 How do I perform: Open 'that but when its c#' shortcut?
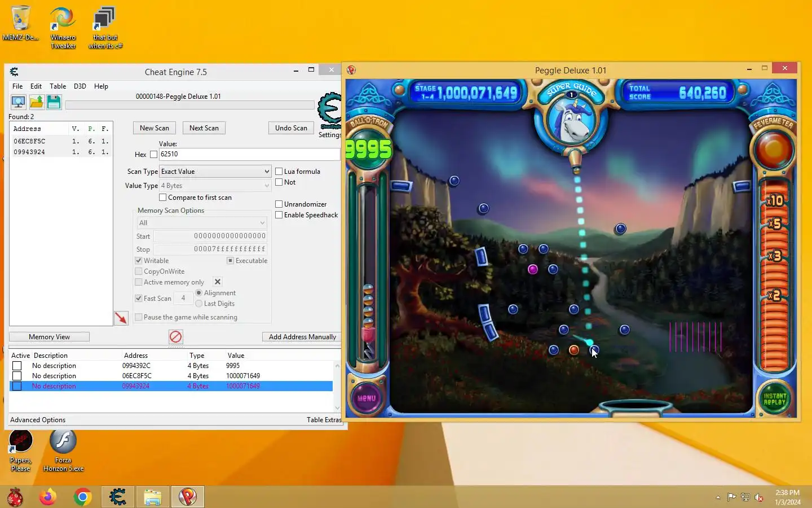click(105, 28)
